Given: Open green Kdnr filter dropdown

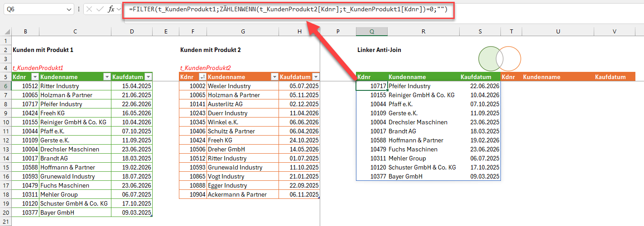Looking at the screenshot, I should [35, 77].
